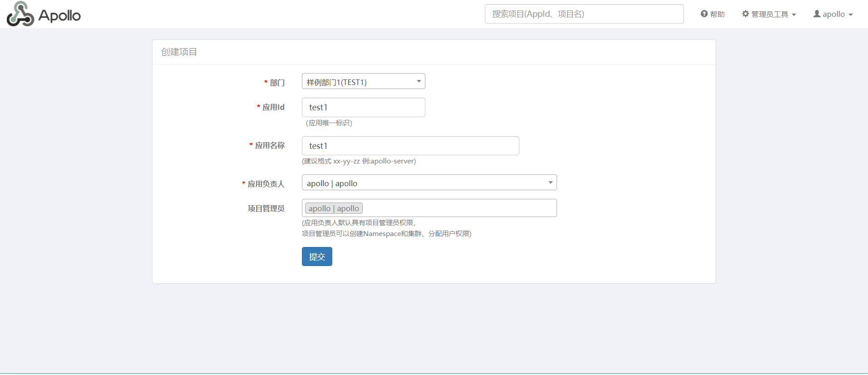Open the 管理员工具 admin tools menu
Screen dimensions: 868x375
[769, 14]
